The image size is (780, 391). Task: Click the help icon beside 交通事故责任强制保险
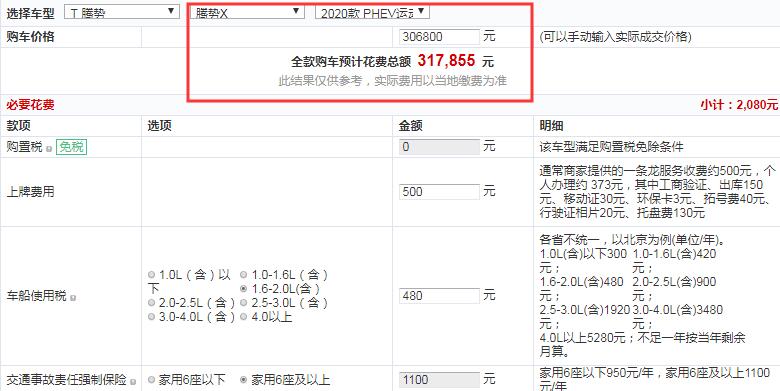[133, 382]
